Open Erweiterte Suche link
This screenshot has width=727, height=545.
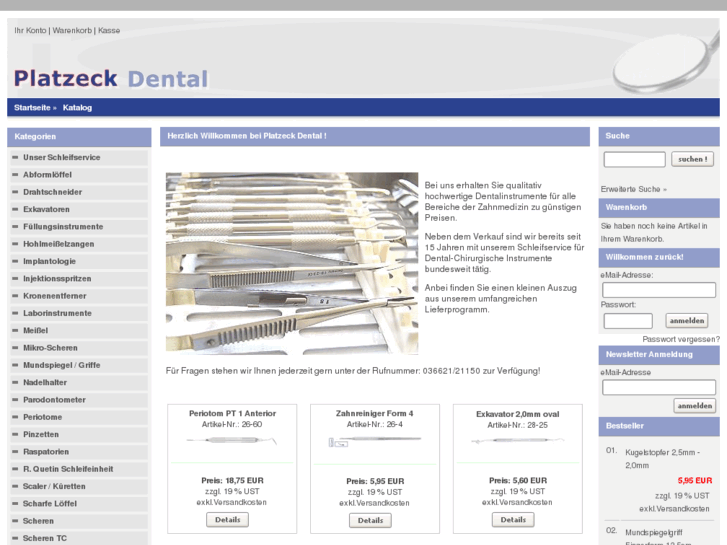tap(633, 189)
